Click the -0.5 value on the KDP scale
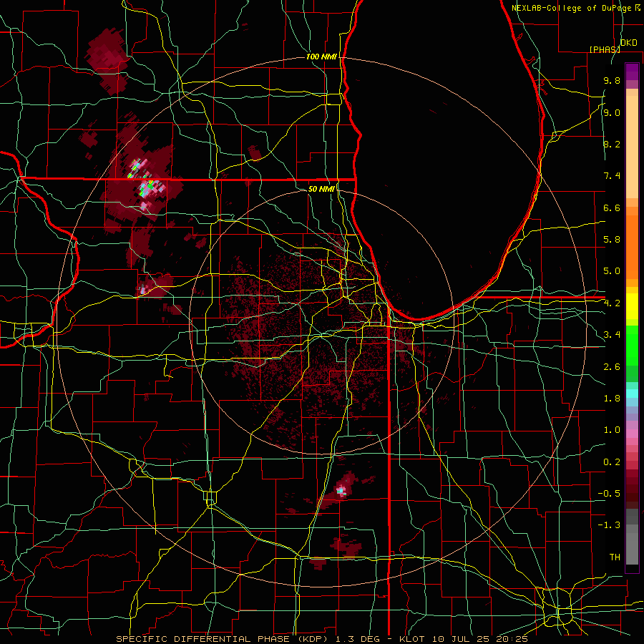 (609, 494)
